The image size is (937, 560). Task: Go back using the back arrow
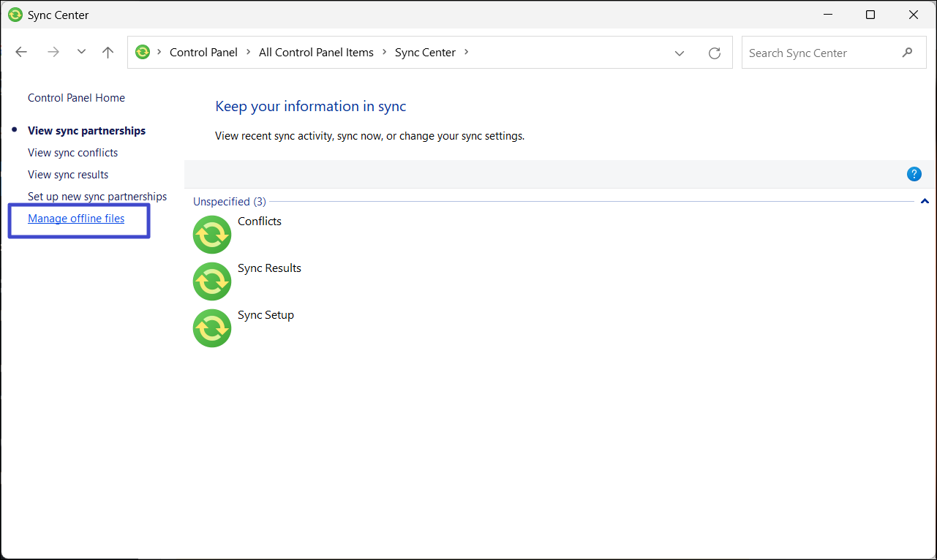[21, 53]
